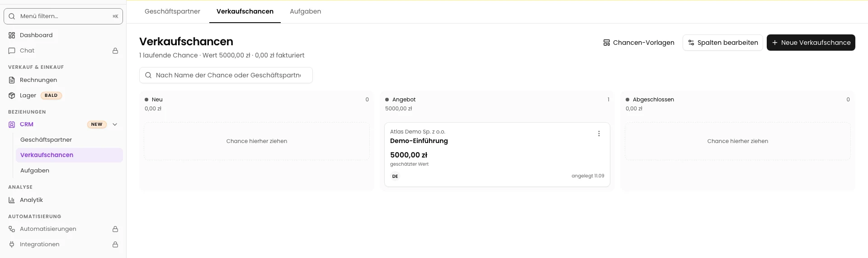Switch to the Aufgaben tab
Image resolution: width=868 pixels, height=258 pixels.
[306, 11]
